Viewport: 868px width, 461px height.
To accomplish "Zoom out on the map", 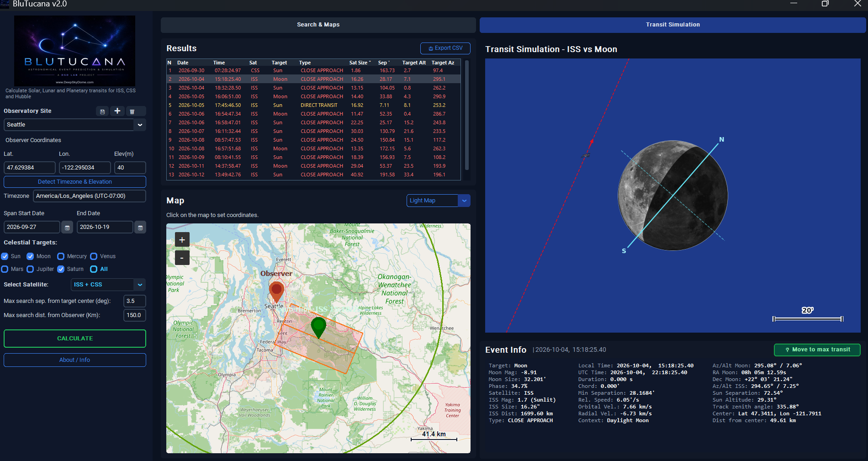I will (x=182, y=258).
